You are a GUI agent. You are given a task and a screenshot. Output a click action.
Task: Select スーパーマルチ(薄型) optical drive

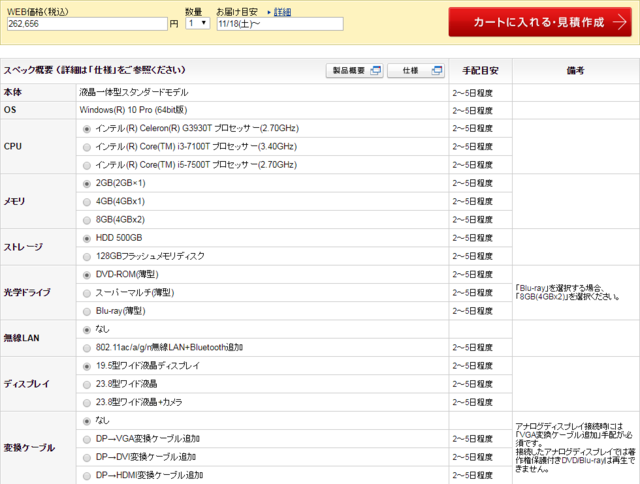click(87, 293)
